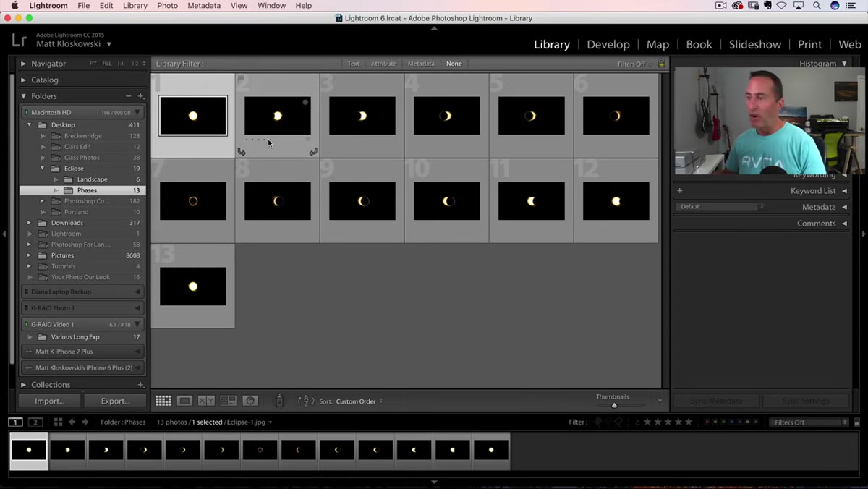Set Navigator zoom to FIT
The image size is (868, 489).
93,64
